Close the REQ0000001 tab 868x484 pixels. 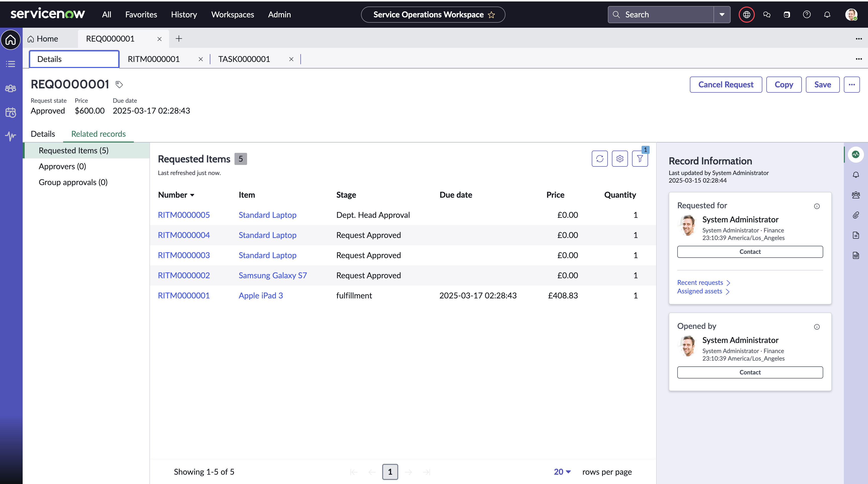(159, 39)
